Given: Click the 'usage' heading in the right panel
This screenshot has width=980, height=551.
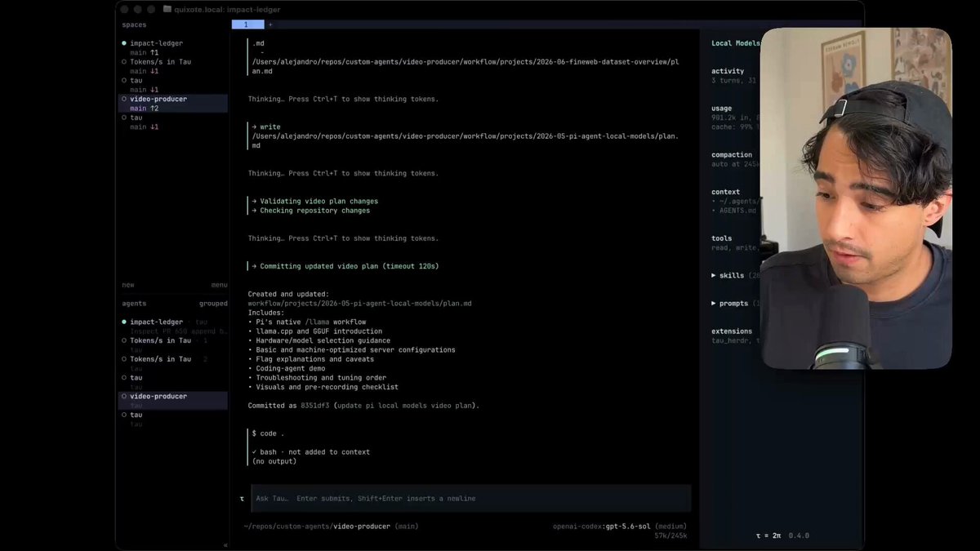Looking at the screenshot, I should tap(722, 109).
